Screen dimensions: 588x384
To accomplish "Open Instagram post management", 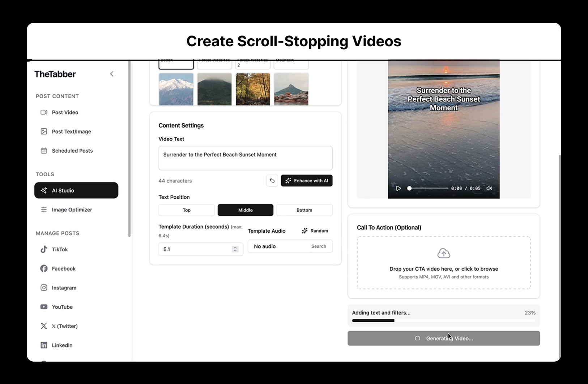I will 64,288.
